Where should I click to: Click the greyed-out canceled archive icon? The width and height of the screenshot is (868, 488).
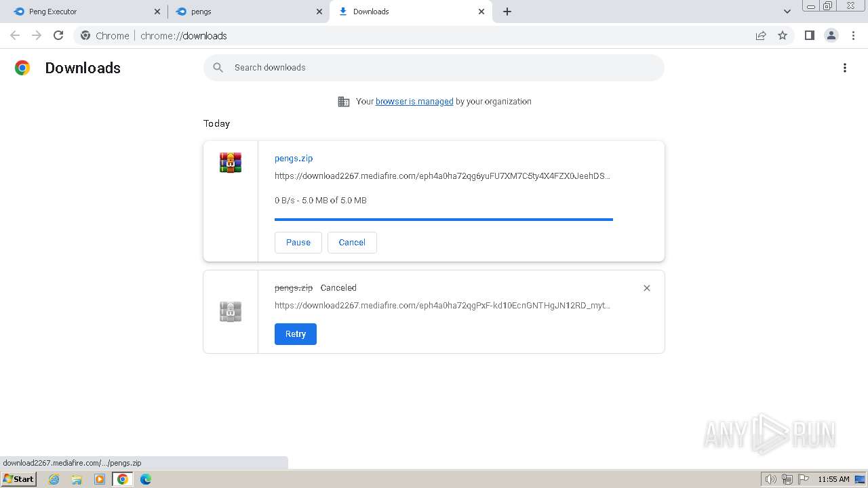coord(231,312)
